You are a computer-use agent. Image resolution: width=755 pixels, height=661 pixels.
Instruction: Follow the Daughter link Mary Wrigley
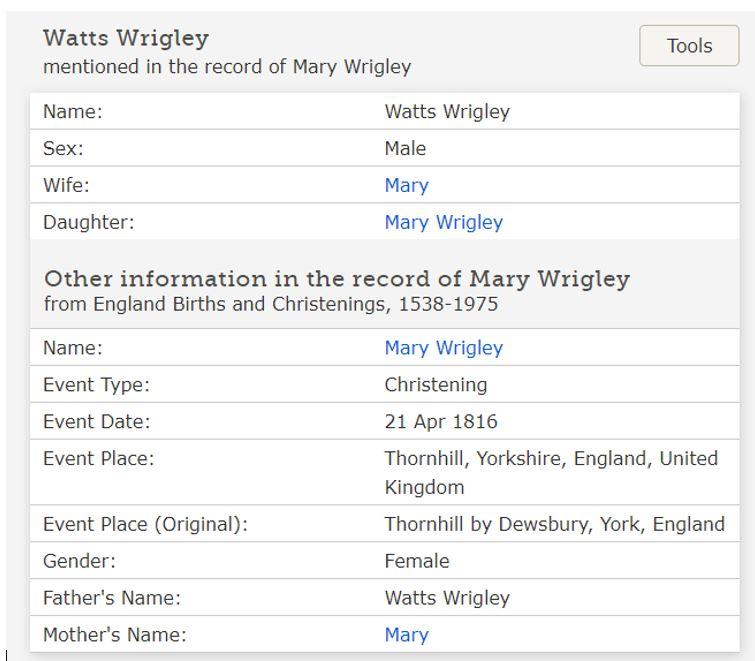click(443, 222)
